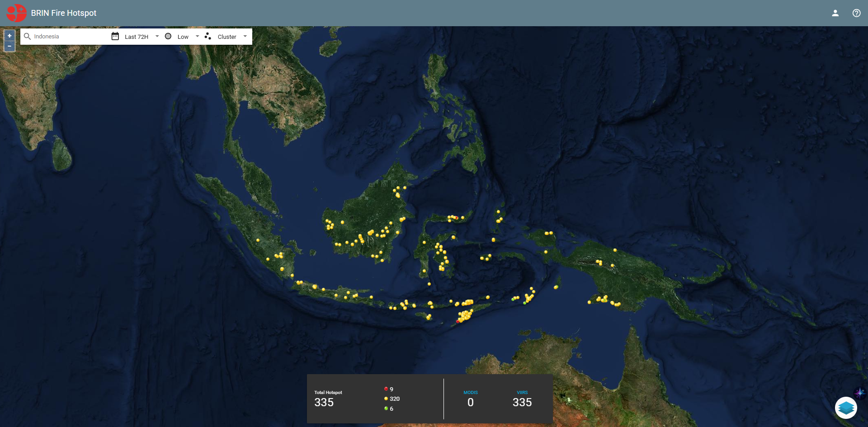
Task: Open the help question mark icon
Action: click(856, 13)
